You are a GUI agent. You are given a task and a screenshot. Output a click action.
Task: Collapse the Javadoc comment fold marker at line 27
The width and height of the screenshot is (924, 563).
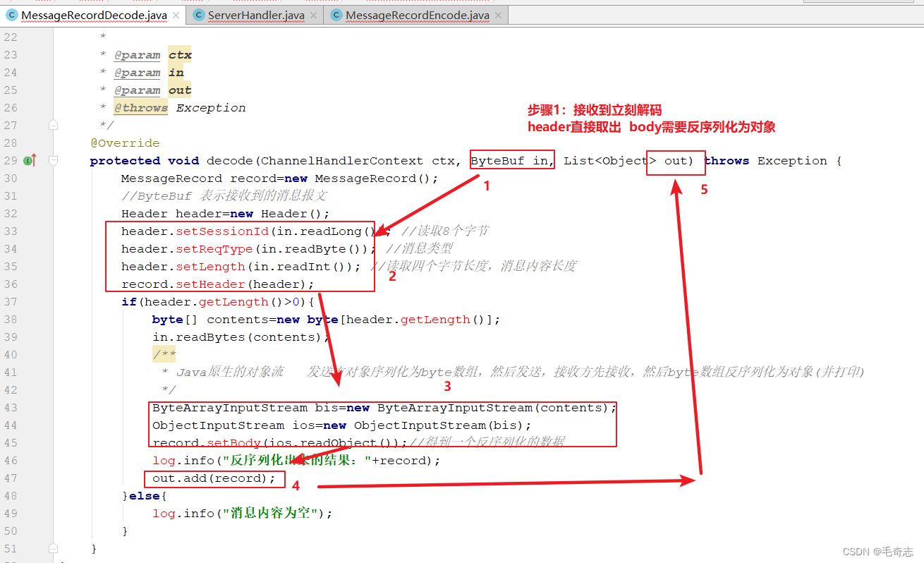pyautogui.click(x=53, y=126)
